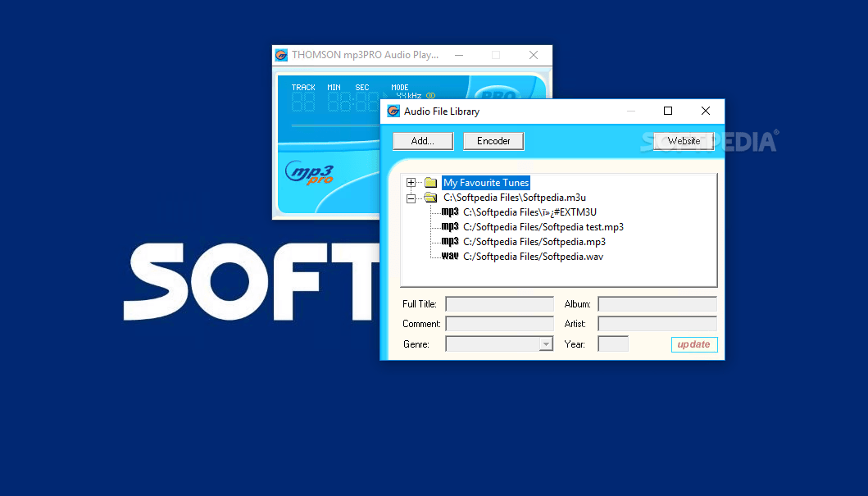The height and width of the screenshot is (496, 868).
Task: Open the Genre dropdown list
Action: click(547, 344)
